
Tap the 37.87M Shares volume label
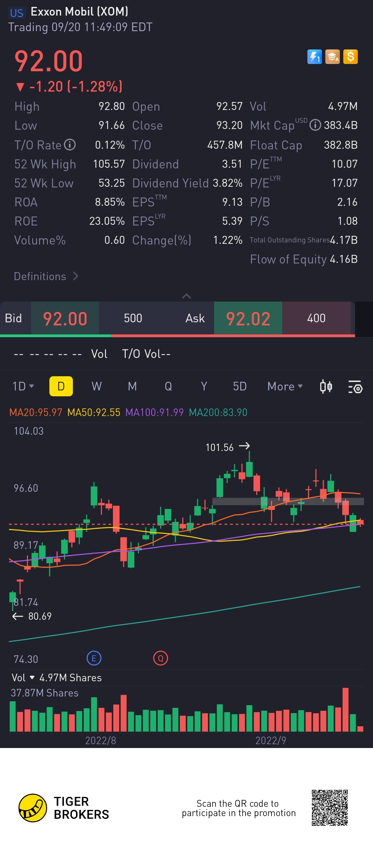(x=45, y=693)
